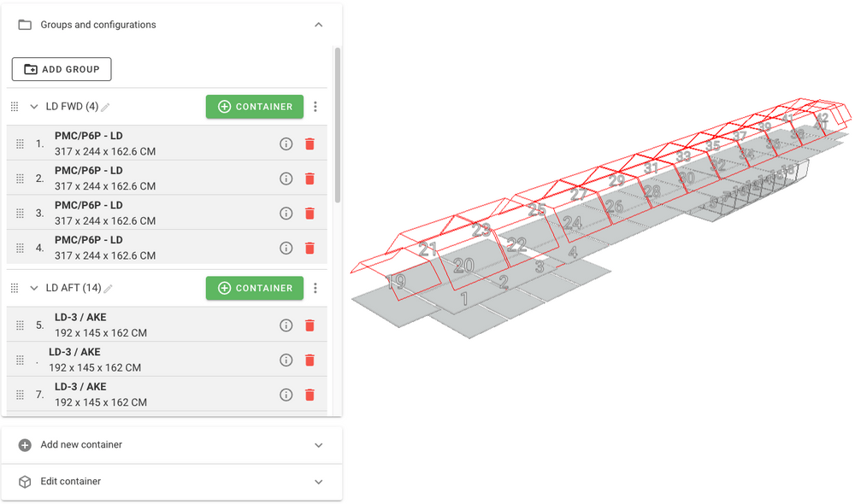Show info for container 7 LD-3 / AKE

(x=286, y=395)
